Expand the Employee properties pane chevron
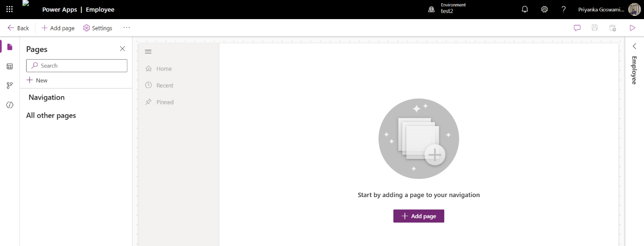The width and height of the screenshot is (644, 246). pyautogui.click(x=635, y=46)
